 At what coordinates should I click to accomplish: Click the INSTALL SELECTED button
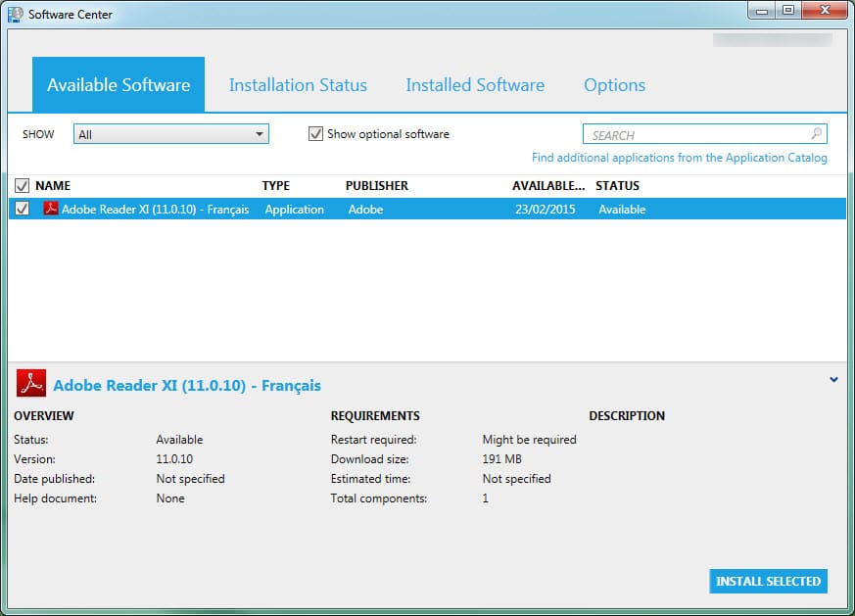tap(768, 581)
